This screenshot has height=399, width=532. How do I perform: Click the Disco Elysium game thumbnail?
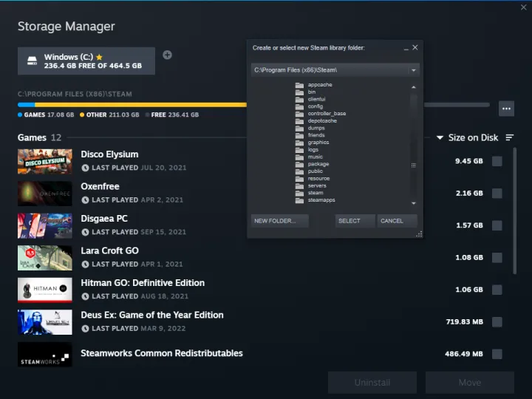[x=45, y=161]
